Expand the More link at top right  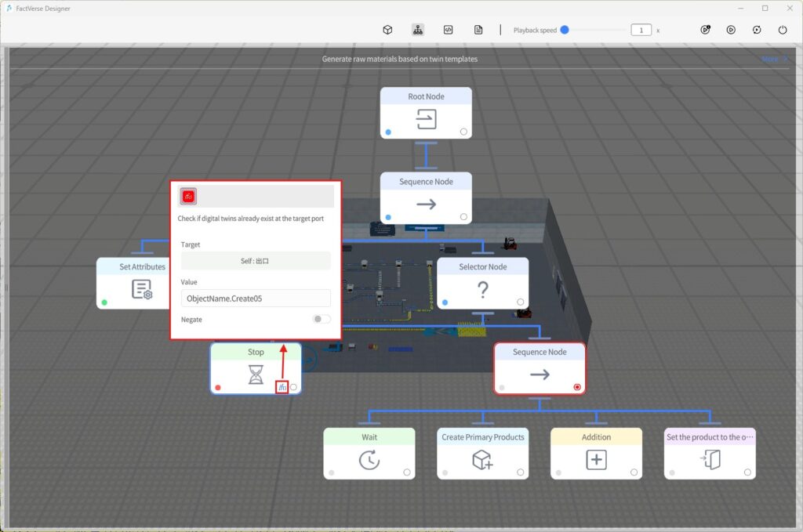(773, 60)
